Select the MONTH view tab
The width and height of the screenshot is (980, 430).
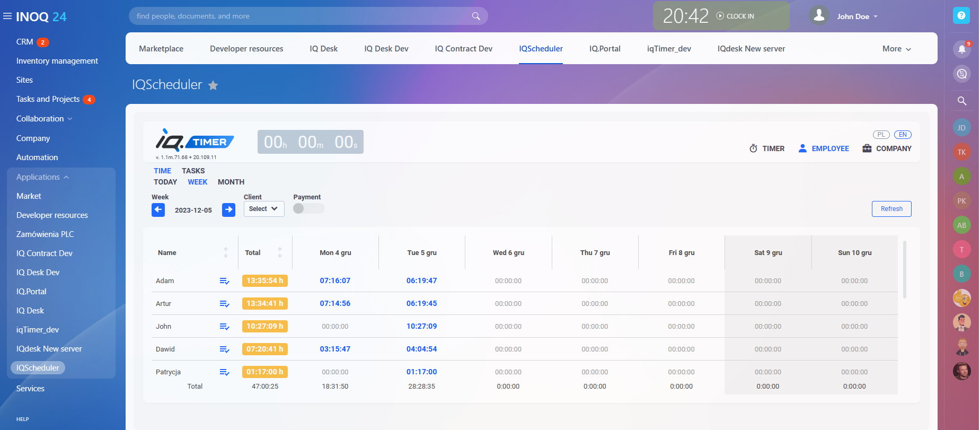pyautogui.click(x=231, y=182)
